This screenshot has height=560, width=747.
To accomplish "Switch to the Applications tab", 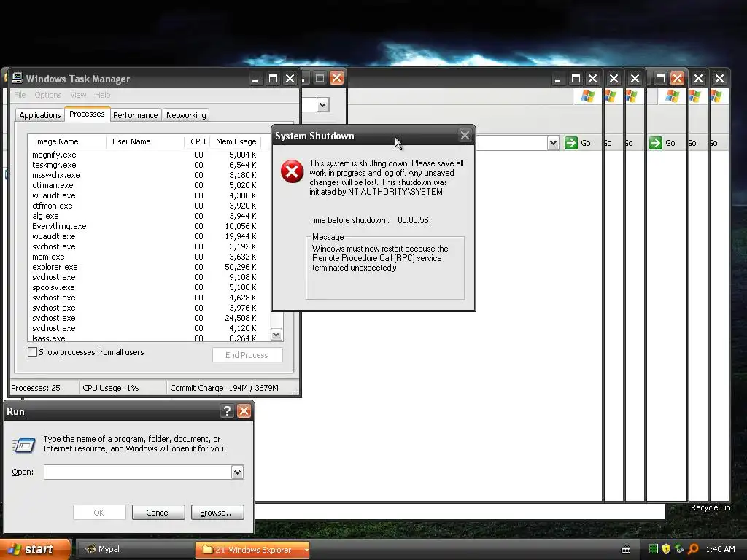I will tap(40, 115).
